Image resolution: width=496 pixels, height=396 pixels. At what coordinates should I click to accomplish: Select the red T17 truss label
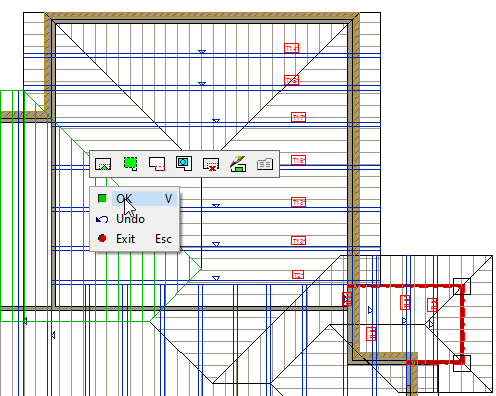pyautogui.click(x=298, y=117)
